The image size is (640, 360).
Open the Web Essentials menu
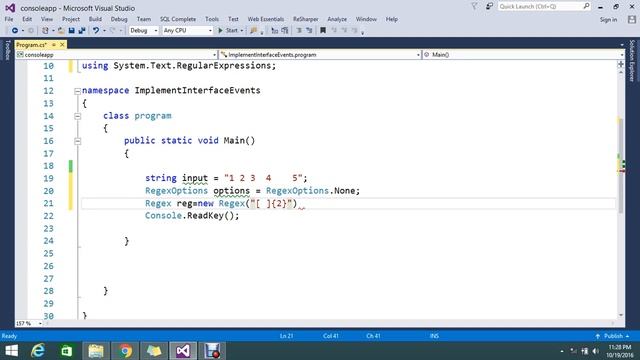pyautogui.click(x=266, y=19)
